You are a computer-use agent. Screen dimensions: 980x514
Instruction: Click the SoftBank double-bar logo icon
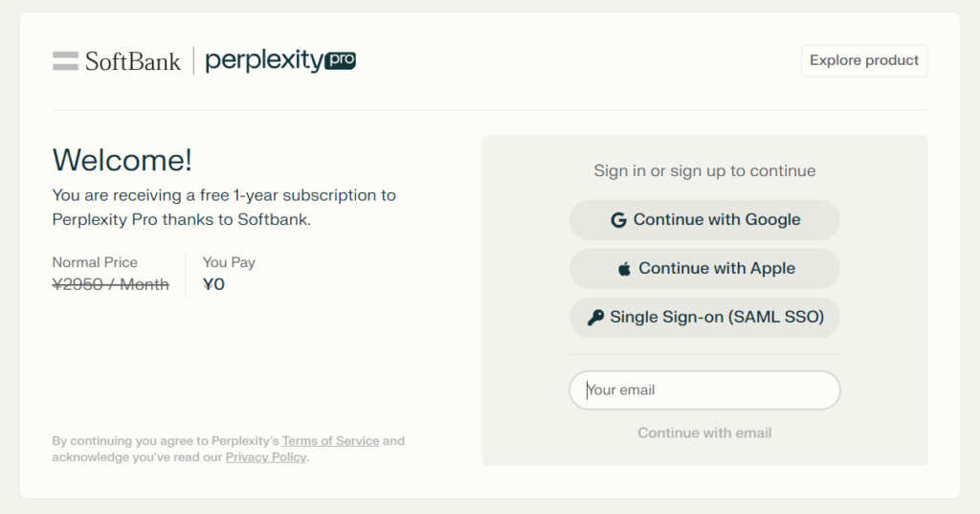pyautogui.click(x=65, y=61)
